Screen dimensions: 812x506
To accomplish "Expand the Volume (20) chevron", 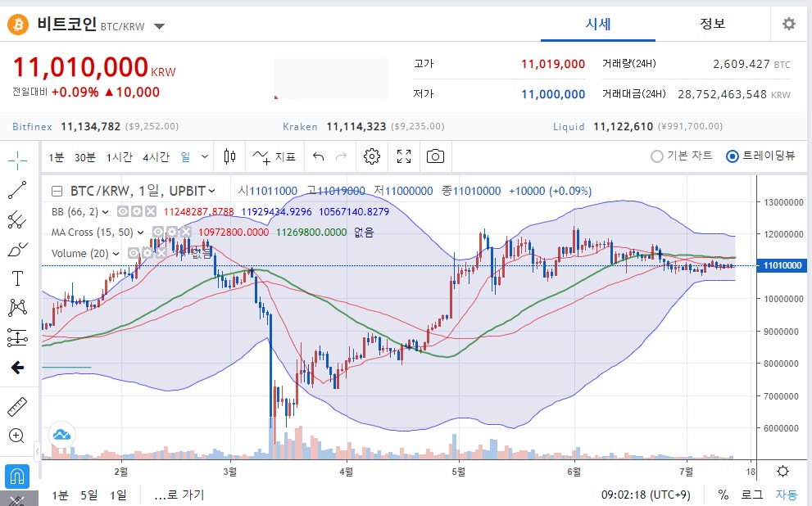I will pos(116,254).
